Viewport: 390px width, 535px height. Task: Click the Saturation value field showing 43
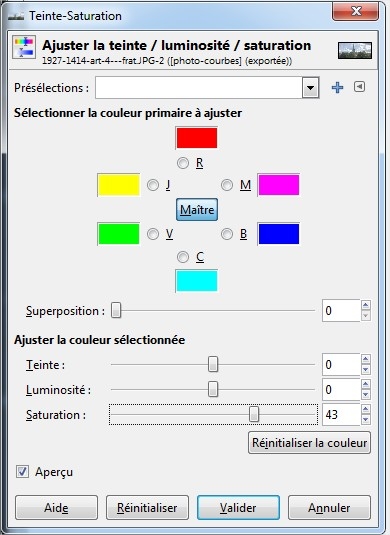coord(341,415)
